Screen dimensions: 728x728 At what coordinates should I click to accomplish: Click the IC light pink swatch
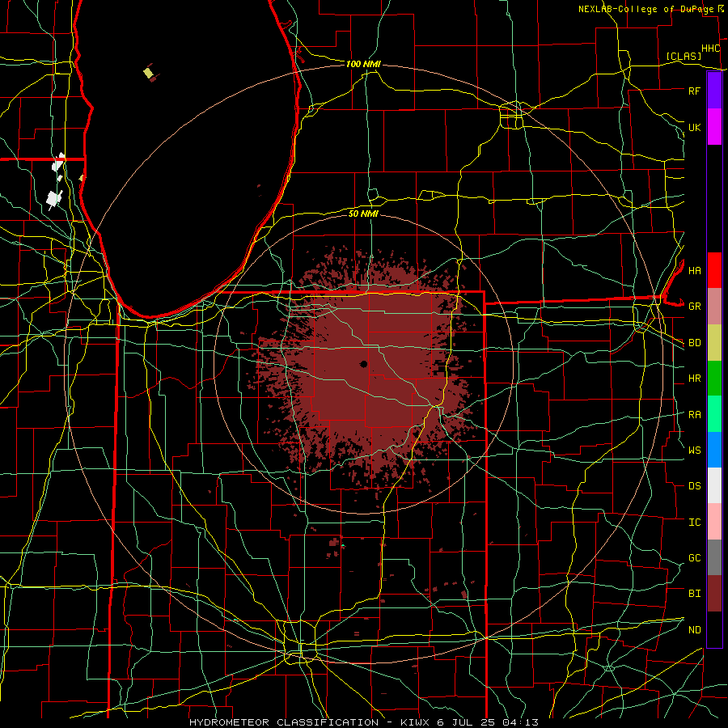click(x=714, y=522)
